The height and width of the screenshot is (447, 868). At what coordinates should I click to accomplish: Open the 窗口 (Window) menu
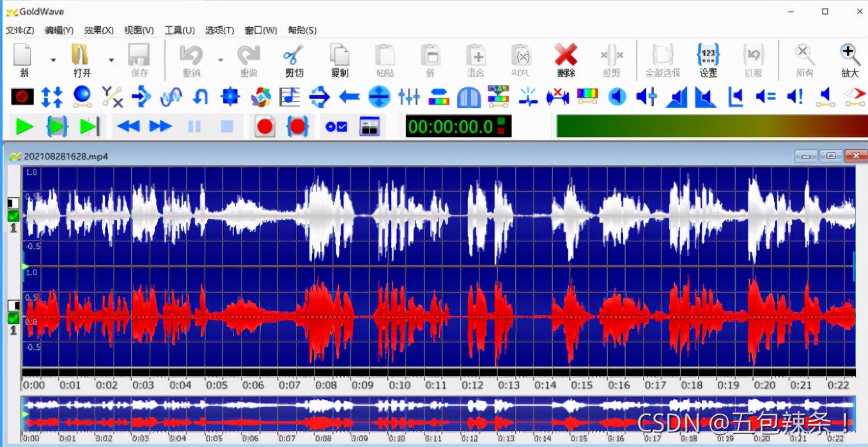[x=261, y=30]
